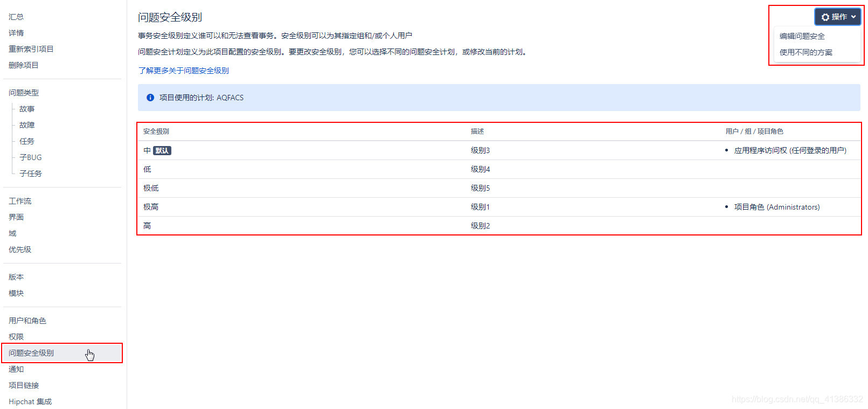The width and height of the screenshot is (868, 409).
Task: Click the 用户 / 组 / 项目角色 column header
Action: 754,131
